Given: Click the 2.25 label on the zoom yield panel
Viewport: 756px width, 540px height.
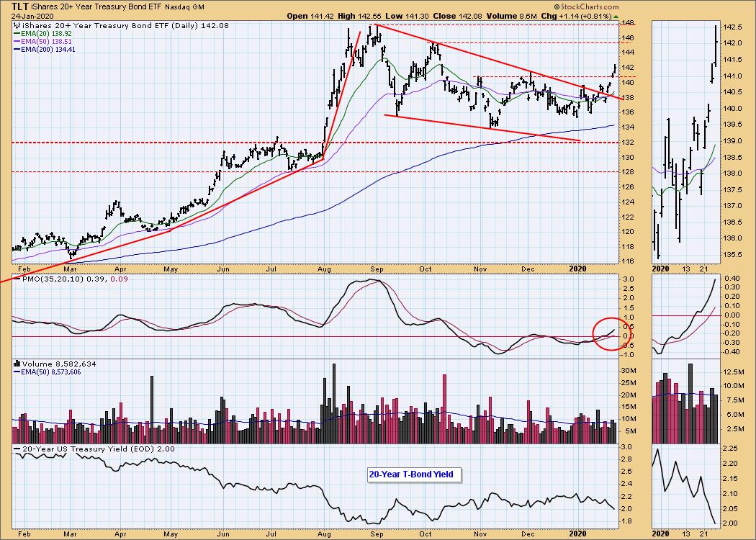Looking at the screenshot, I should (731, 449).
